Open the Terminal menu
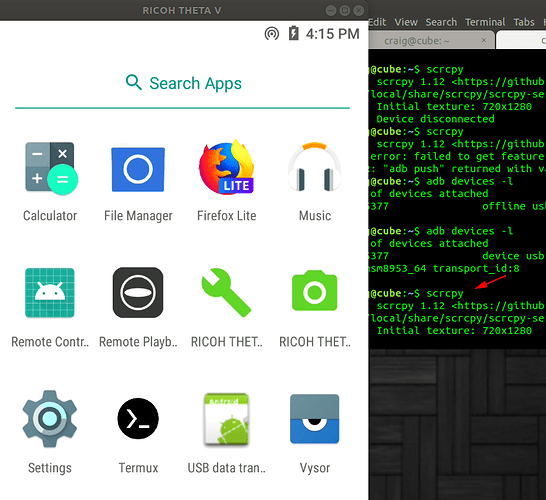 tap(485, 22)
